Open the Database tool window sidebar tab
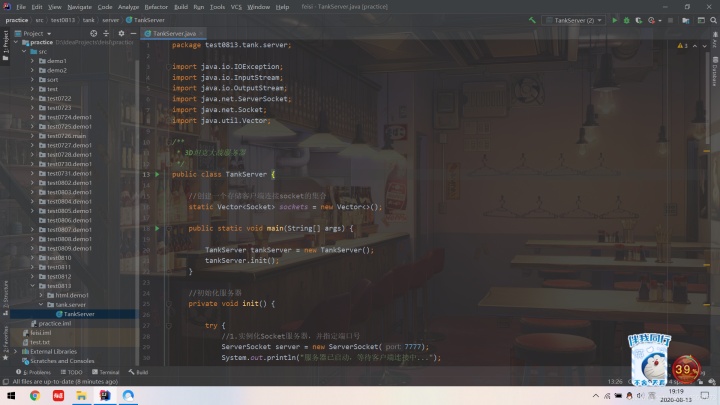This screenshot has width=720, height=405. (x=715, y=71)
